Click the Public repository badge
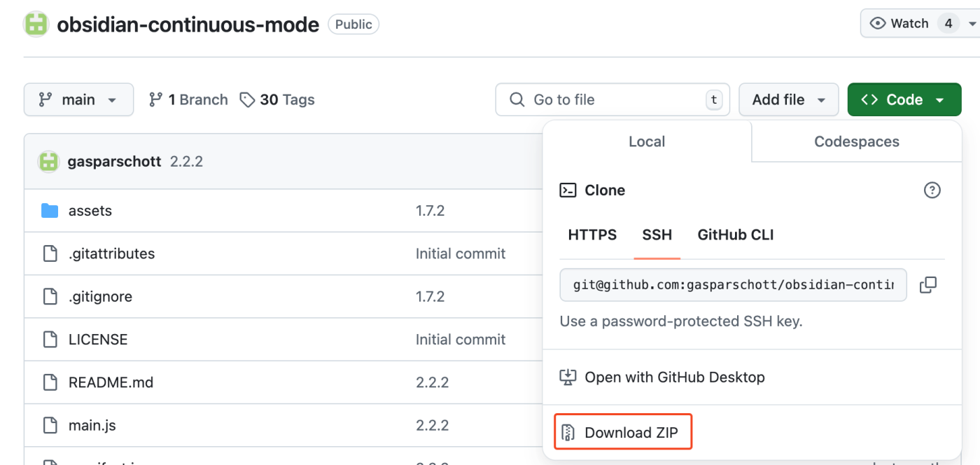The image size is (980, 465). 353,24
